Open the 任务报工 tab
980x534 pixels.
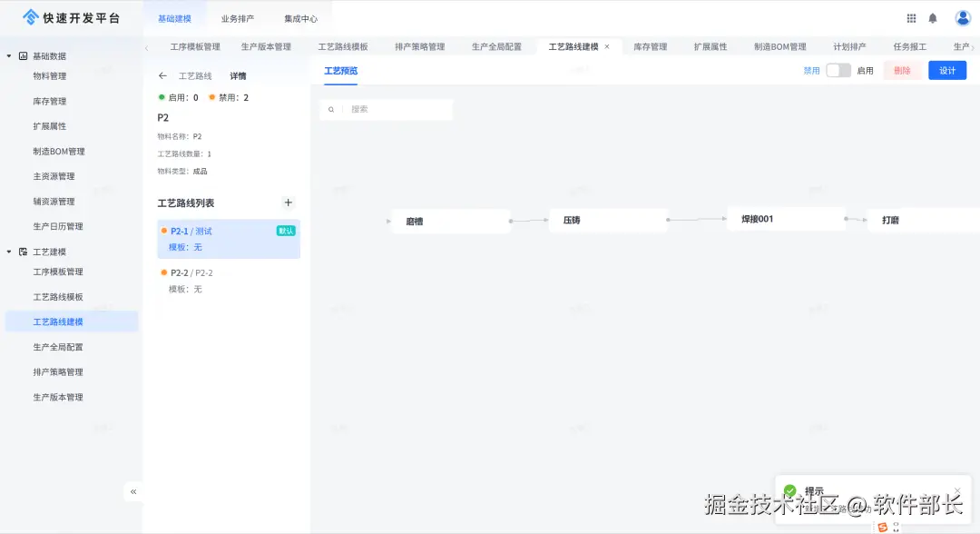[909, 46]
